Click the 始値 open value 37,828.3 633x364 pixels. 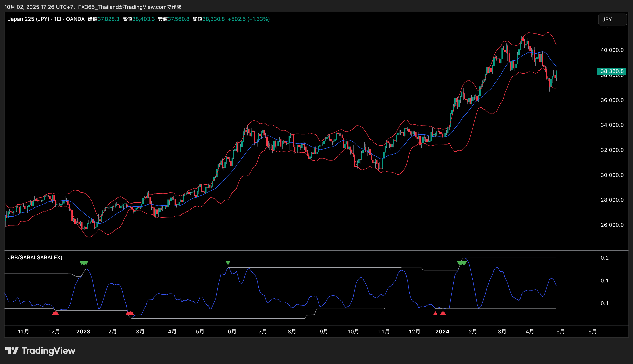(108, 19)
